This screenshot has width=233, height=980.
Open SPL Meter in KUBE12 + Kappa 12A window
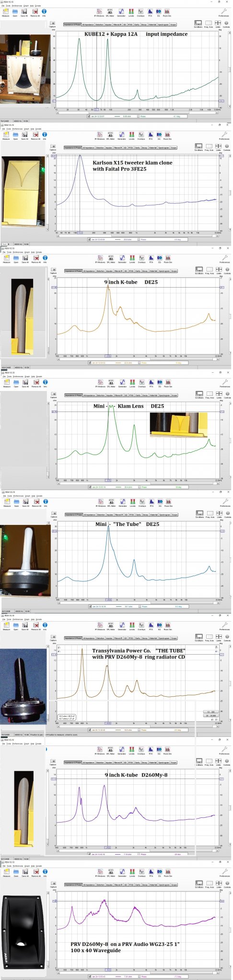110,12
